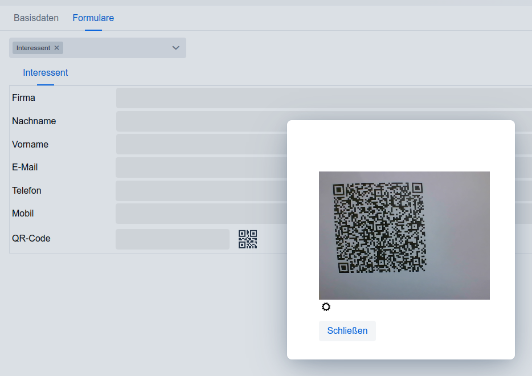Click the QR-Code text field

pyautogui.click(x=173, y=239)
